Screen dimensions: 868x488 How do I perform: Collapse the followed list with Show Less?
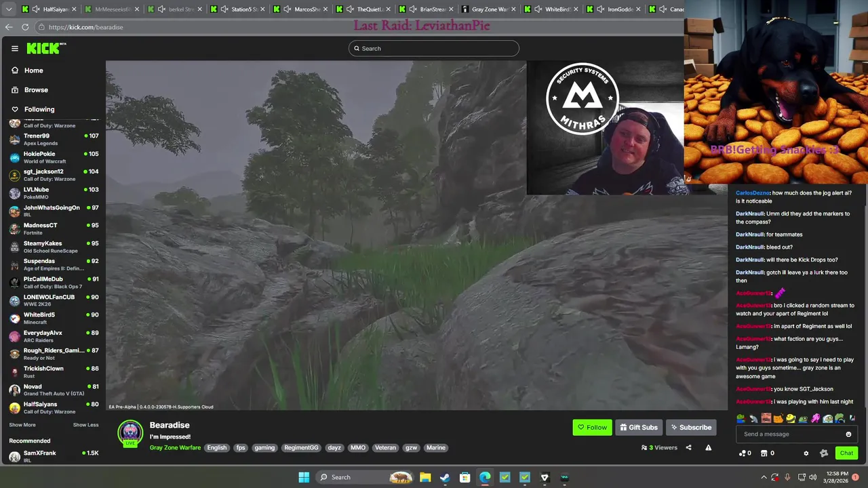click(85, 425)
